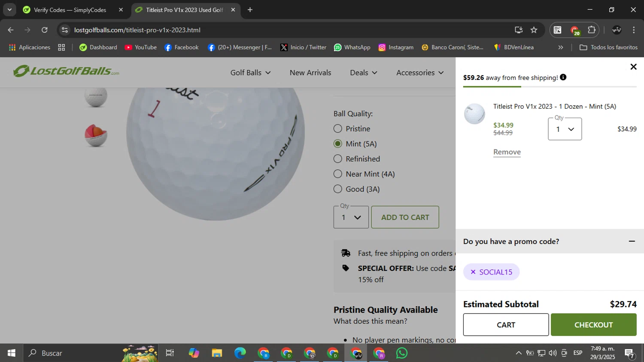Image resolution: width=644 pixels, height=362 pixels.
Task: Remove Titleist Pro V1x from cart
Action: point(507,152)
